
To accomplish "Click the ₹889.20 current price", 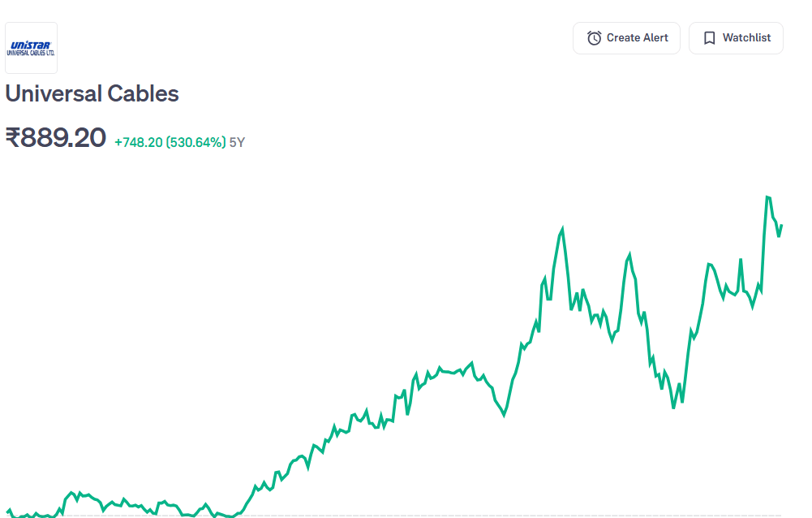I will pos(55,138).
